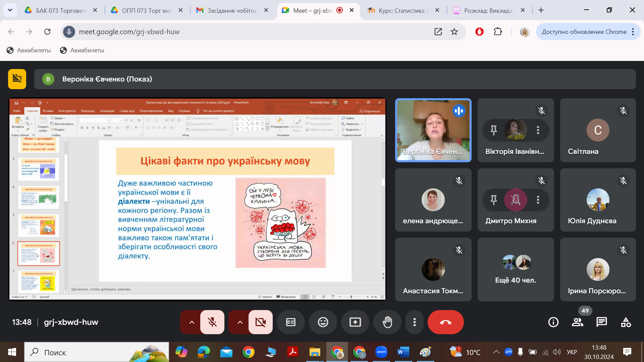Open the first Авиабилеты bookmark
Screen dimensions: 644x362
coord(29,50)
